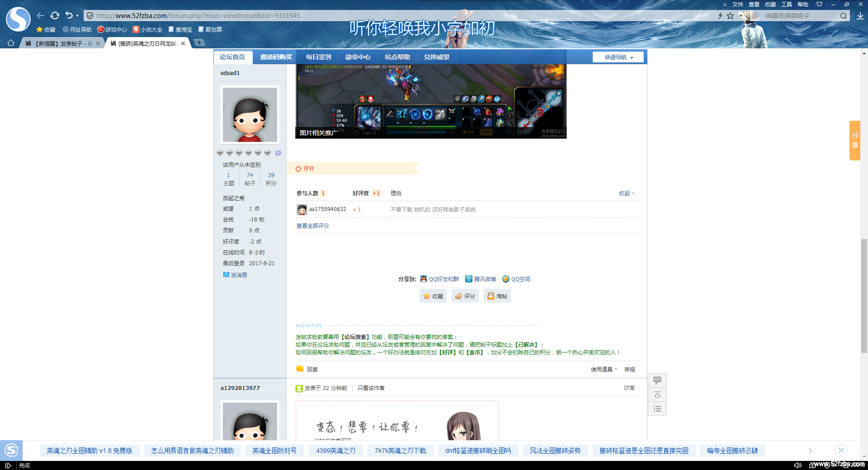This screenshot has width=868, height=470.
Task: Click the 评分 rate button
Action: pos(465,296)
